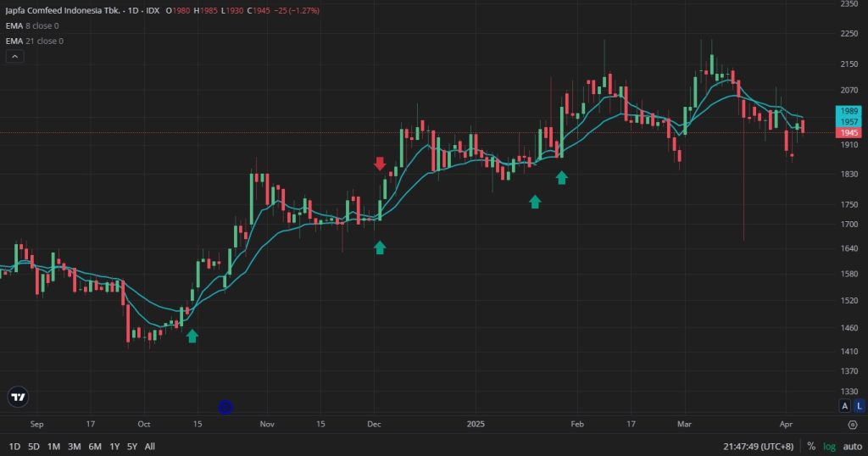Select the 1D time range
Screen dimensions: 868x456
[14, 446]
